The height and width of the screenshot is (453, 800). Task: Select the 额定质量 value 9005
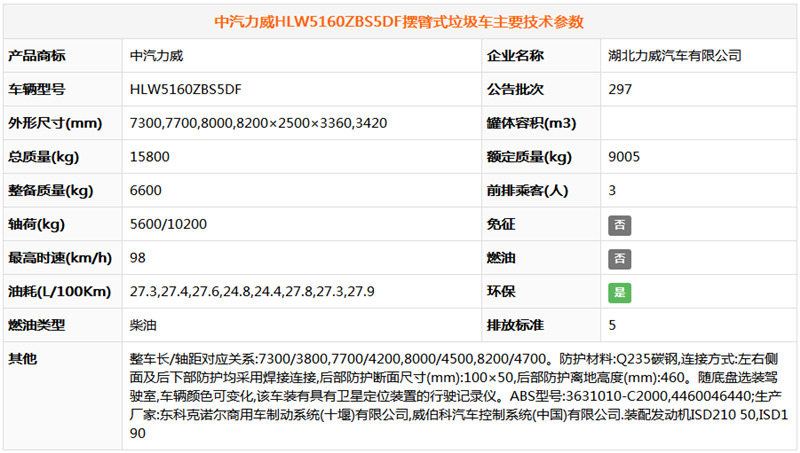tap(623, 157)
